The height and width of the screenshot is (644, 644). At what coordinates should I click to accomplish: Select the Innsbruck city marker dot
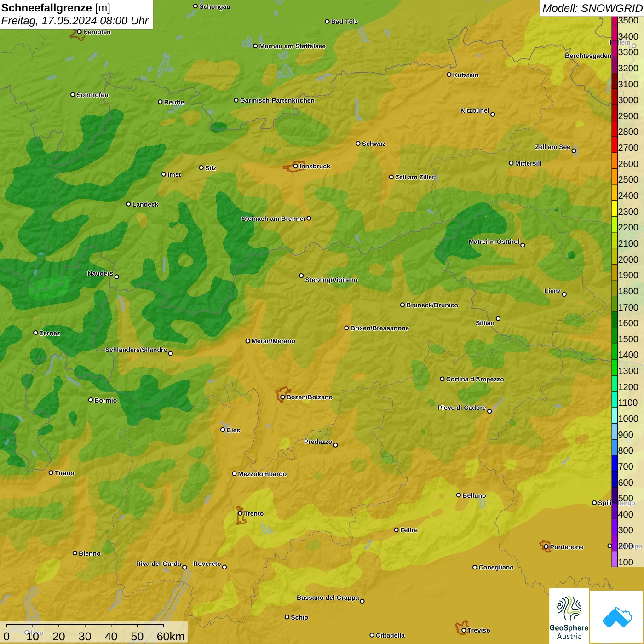(x=296, y=166)
